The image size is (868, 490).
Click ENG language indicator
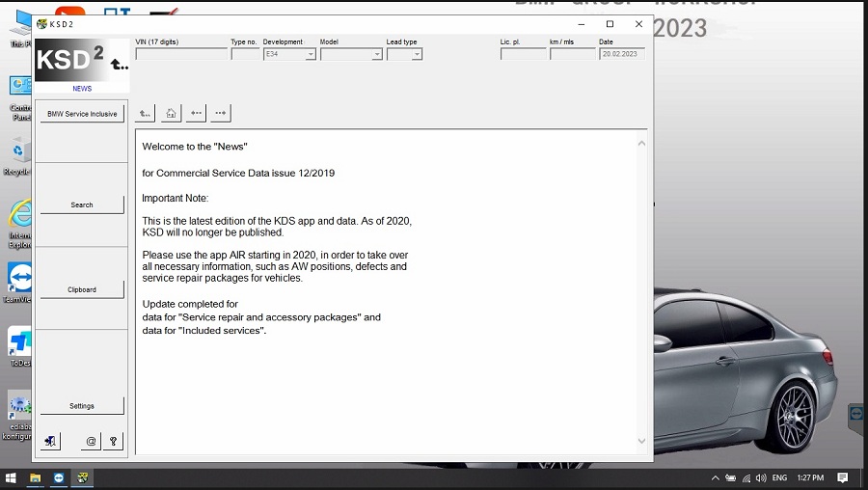click(x=779, y=477)
